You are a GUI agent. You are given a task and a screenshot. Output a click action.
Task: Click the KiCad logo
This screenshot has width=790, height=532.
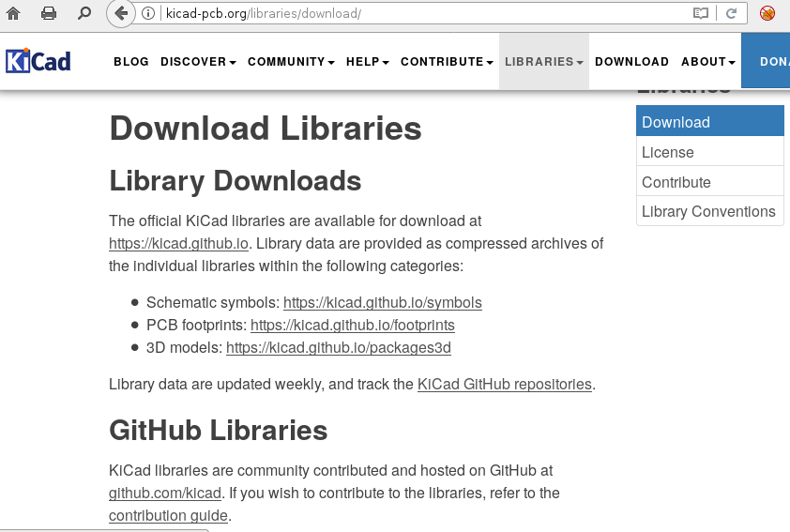(38, 62)
